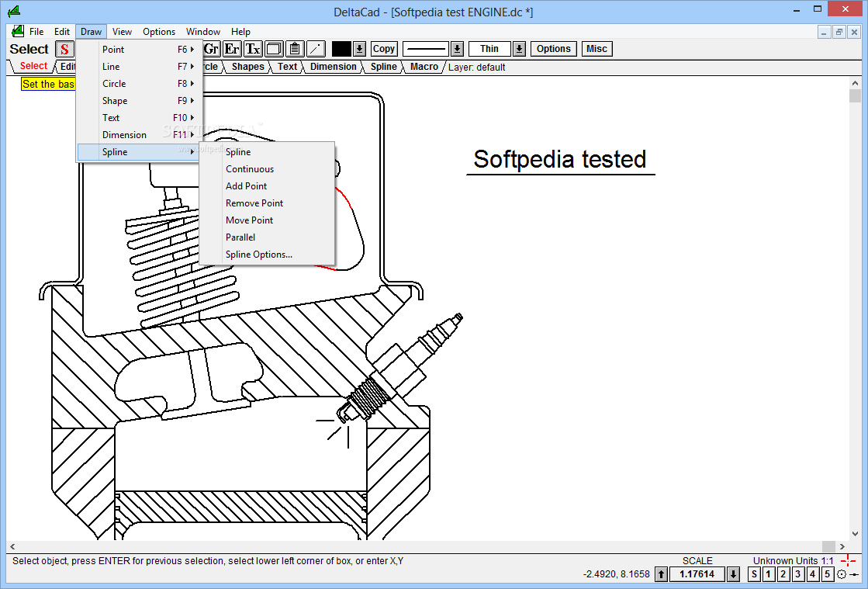This screenshot has width=868, height=589.
Task: Expand the Text submenu in Draw menu
Action: pyautogui.click(x=140, y=118)
